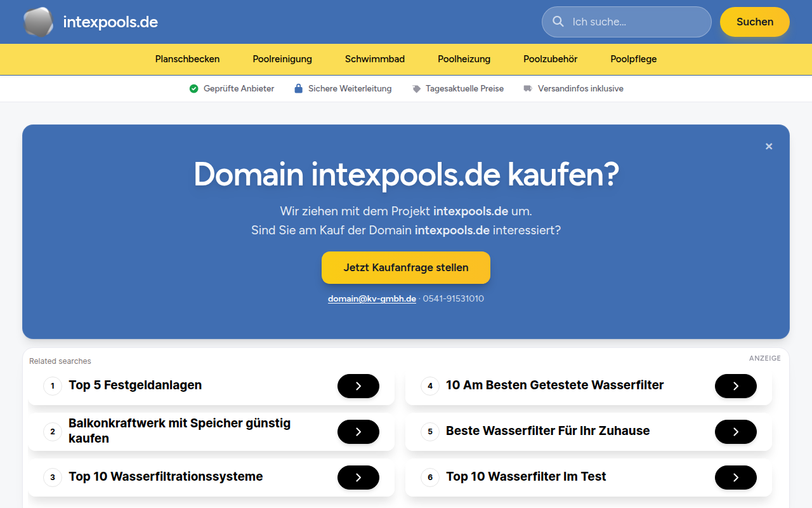Click arrow button for Beste Wasserfilter Für Ihr Zuhause
This screenshot has height=508, width=812.
736,432
